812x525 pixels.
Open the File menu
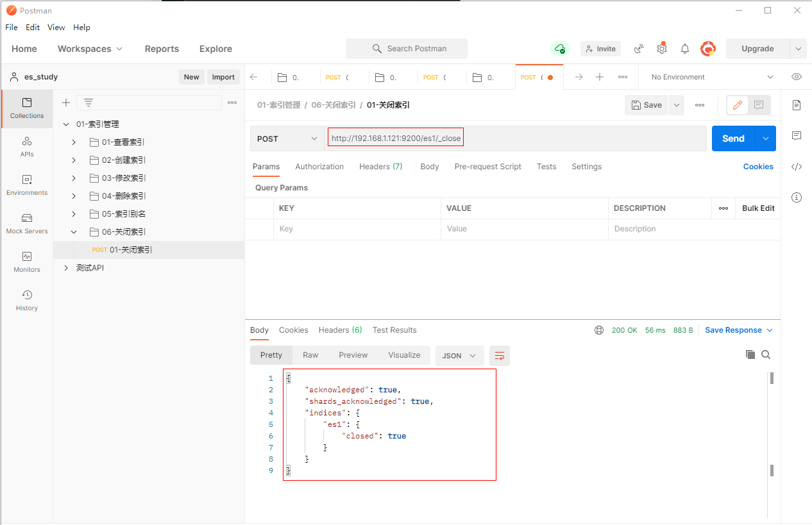click(x=12, y=28)
